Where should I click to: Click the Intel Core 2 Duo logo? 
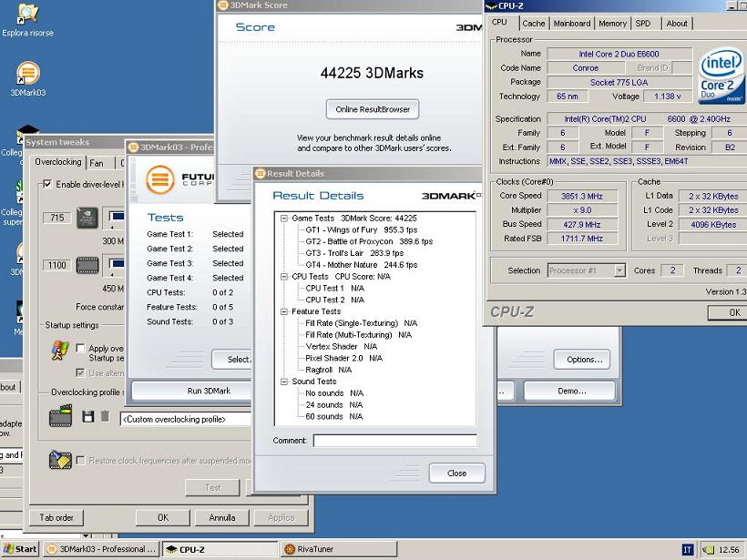point(720,75)
